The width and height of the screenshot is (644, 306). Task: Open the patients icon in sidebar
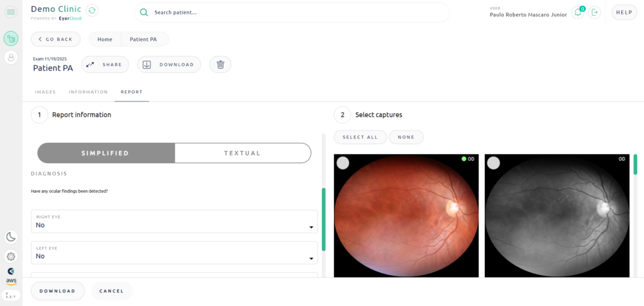click(11, 57)
